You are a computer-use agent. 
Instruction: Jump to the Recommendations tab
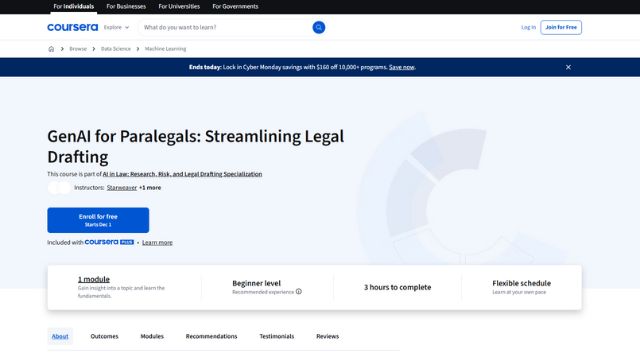211,336
